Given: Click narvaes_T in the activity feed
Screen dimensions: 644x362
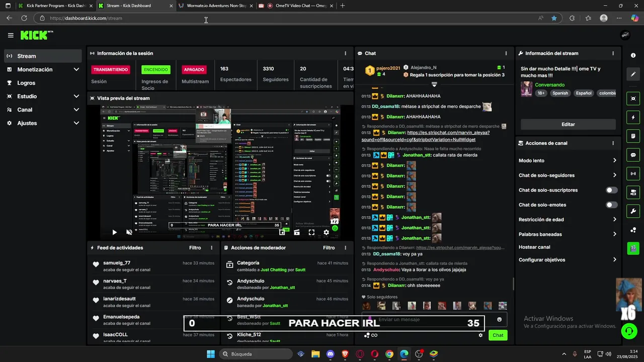Looking at the screenshot, I should pyautogui.click(x=115, y=281).
